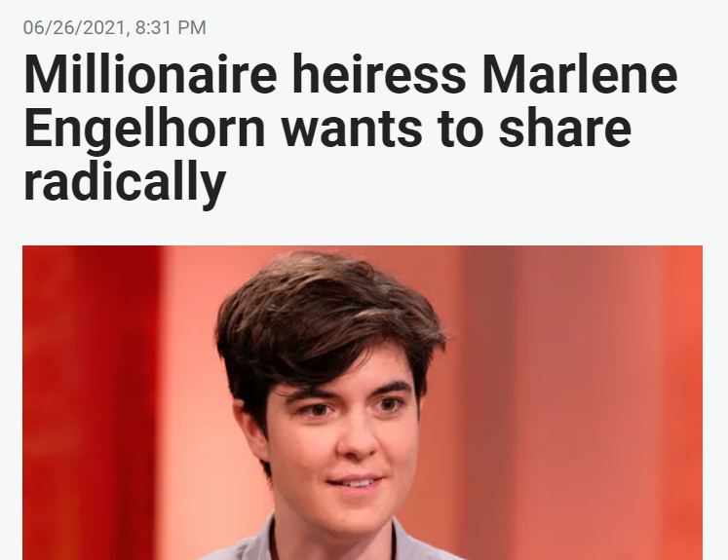Image resolution: width=728 pixels, height=560 pixels.
Task: Click the orange background at photo's right edge
Action: point(682,403)
